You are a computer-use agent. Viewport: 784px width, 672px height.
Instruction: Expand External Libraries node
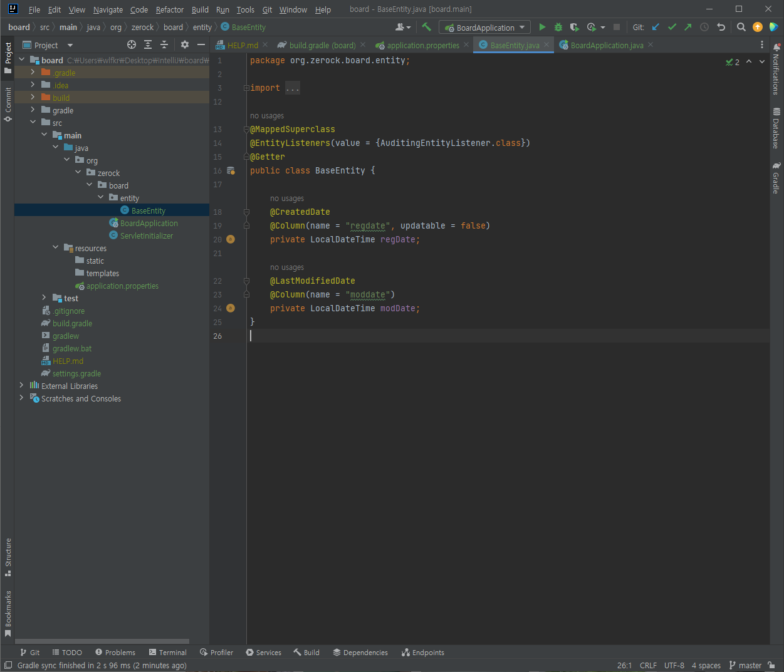pyautogui.click(x=21, y=385)
